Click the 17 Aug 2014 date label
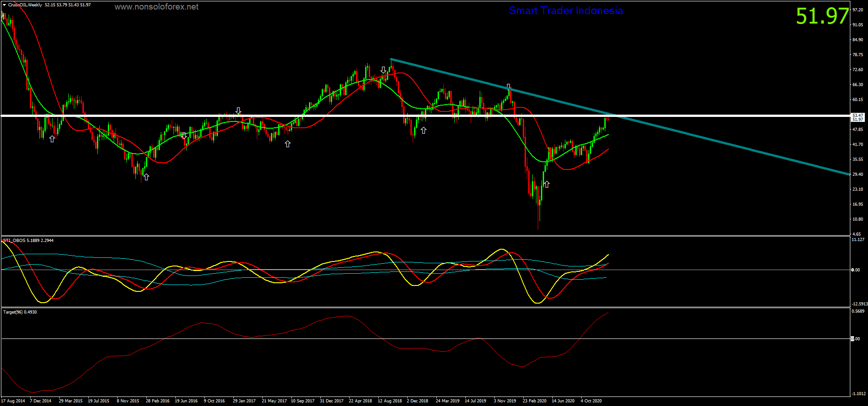Viewport: 868px width, 406px height. coord(13,401)
